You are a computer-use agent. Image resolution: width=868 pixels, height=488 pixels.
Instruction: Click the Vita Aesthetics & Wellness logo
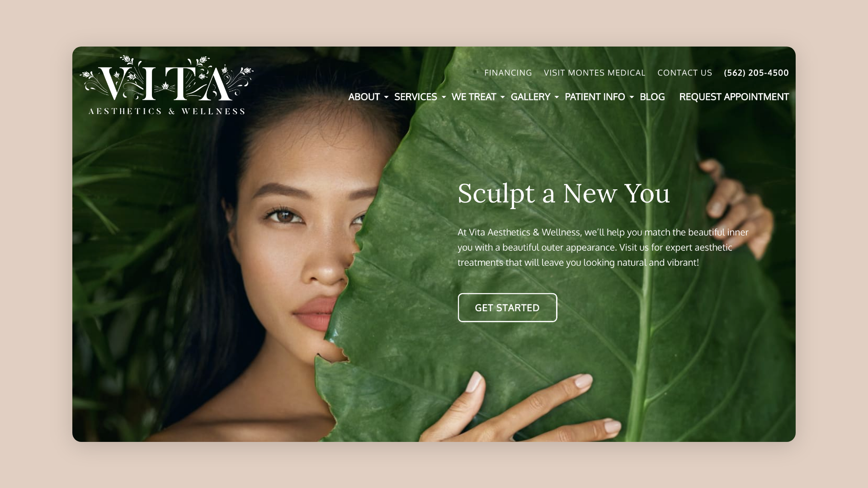(x=167, y=85)
